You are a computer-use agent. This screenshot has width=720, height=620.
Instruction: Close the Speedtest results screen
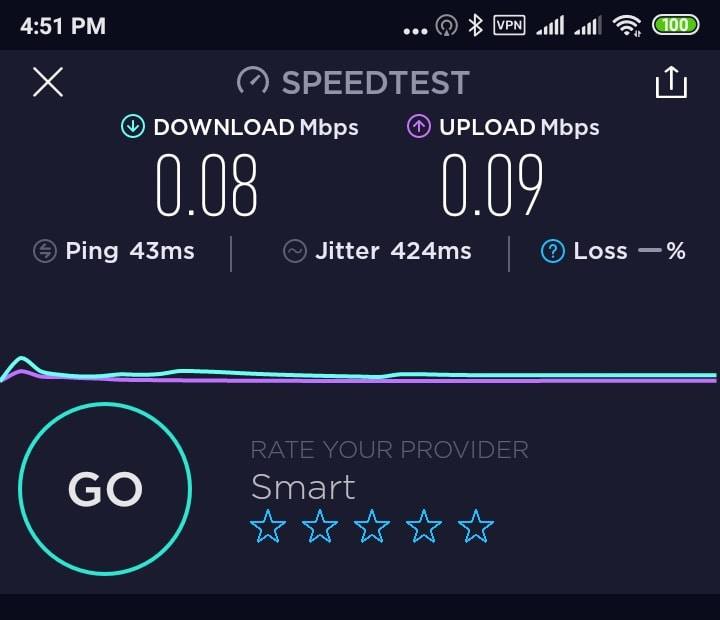tap(48, 82)
